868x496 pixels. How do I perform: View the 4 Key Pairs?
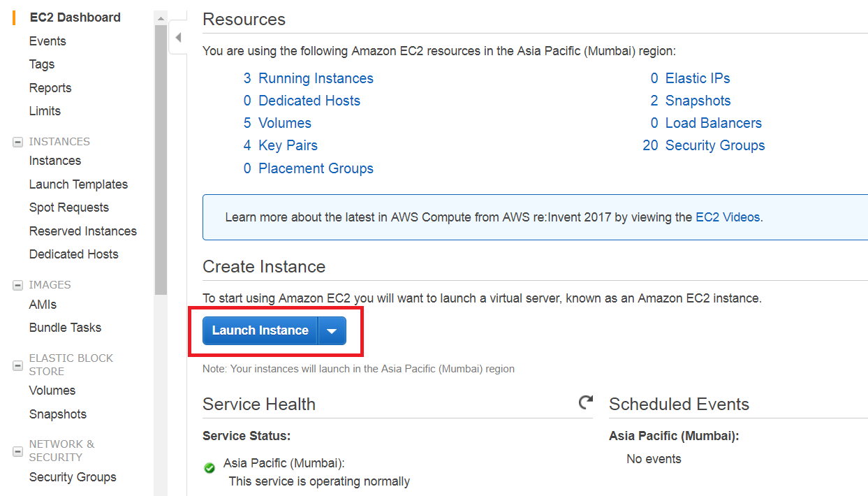(288, 145)
